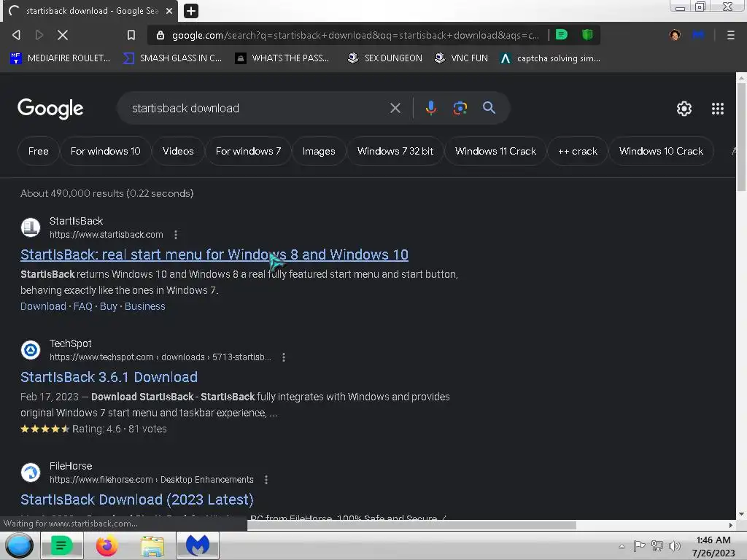Click the Google logo
This screenshot has height=560, width=747.
pos(50,109)
